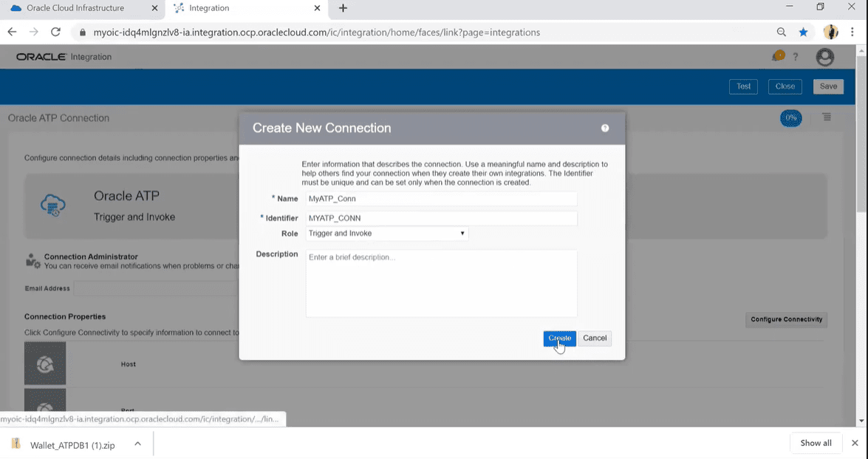Image resolution: width=868 pixels, height=459 pixels.
Task: Click the Oracle Integration logo
Action: pyautogui.click(x=64, y=57)
